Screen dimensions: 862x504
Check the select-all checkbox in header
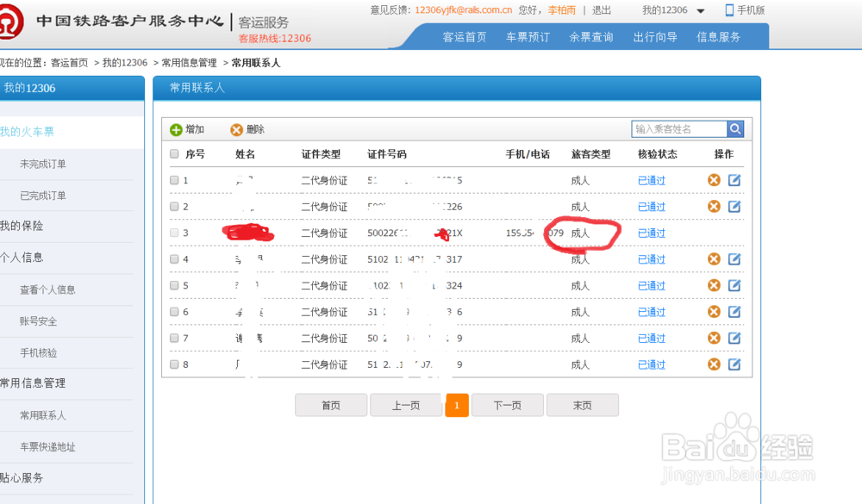pos(173,153)
